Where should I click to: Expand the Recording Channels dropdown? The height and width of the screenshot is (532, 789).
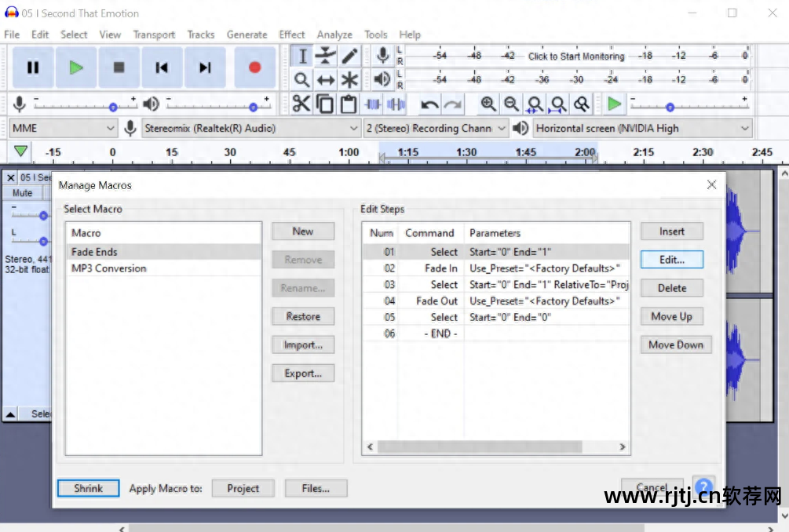click(x=436, y=128)
